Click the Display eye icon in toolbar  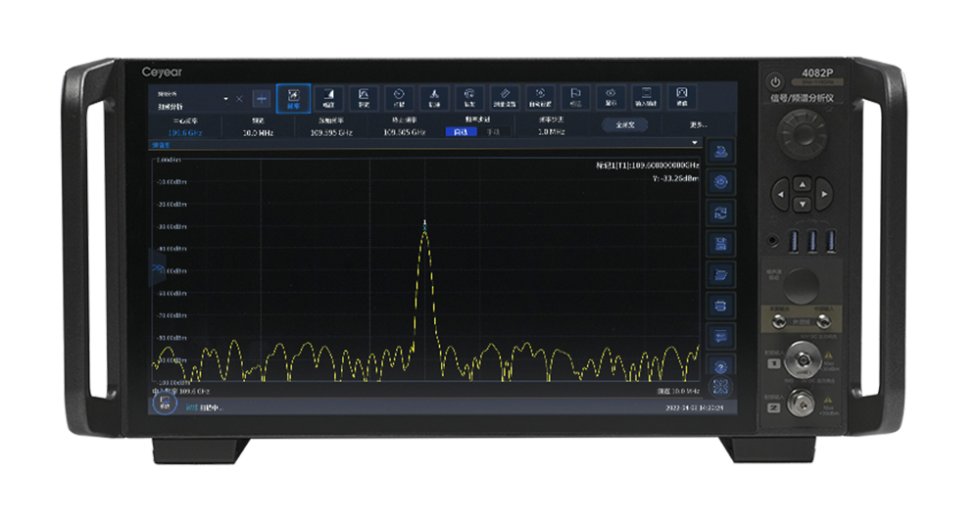[610, 97]
